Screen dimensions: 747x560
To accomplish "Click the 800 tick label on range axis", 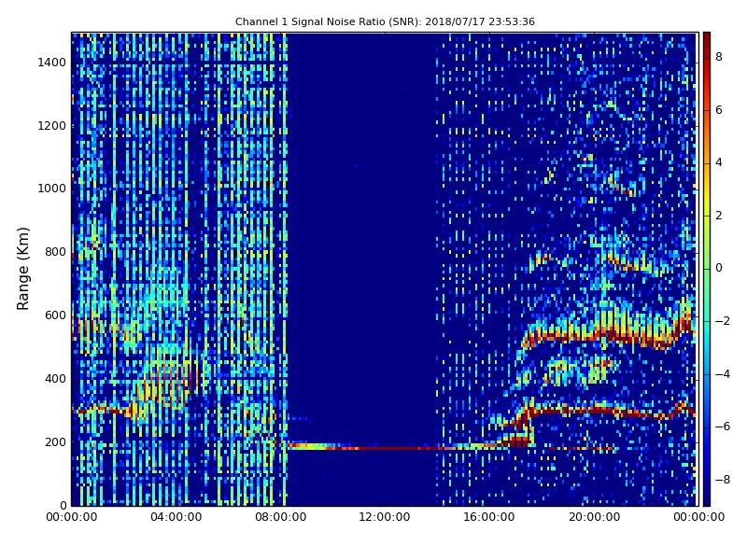I will 55,252.
